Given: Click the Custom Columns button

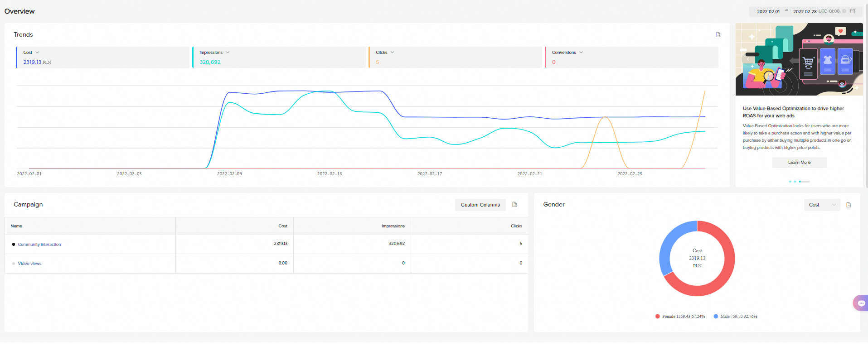Looking at the screenshot, I should pyautogui.click(x=480, y=205).
